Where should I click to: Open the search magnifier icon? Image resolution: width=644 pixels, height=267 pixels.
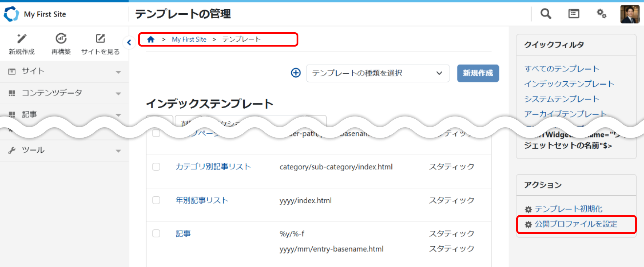point(546,14)
